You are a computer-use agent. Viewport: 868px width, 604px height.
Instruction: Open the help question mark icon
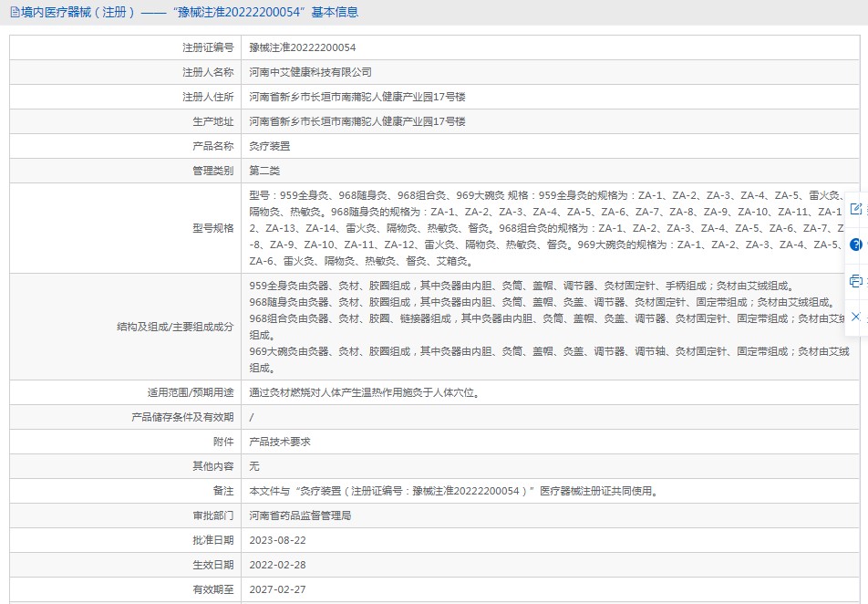click(856, 245)
